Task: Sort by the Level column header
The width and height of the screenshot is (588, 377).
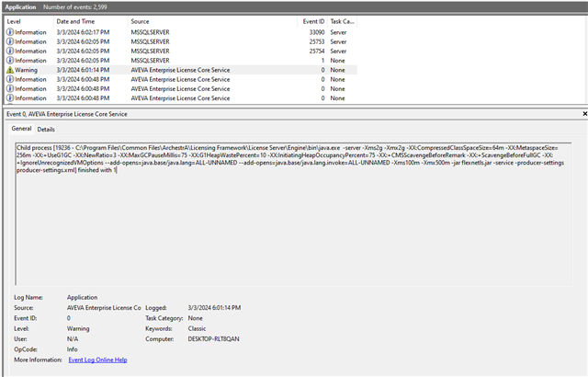Action: point(29,21)
